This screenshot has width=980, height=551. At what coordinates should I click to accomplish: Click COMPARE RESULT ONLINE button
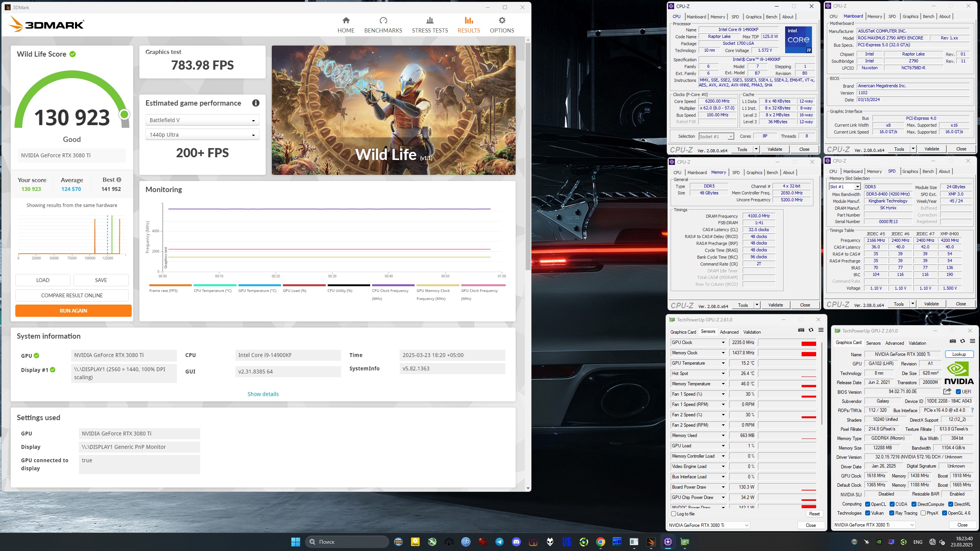coord(72,295)
